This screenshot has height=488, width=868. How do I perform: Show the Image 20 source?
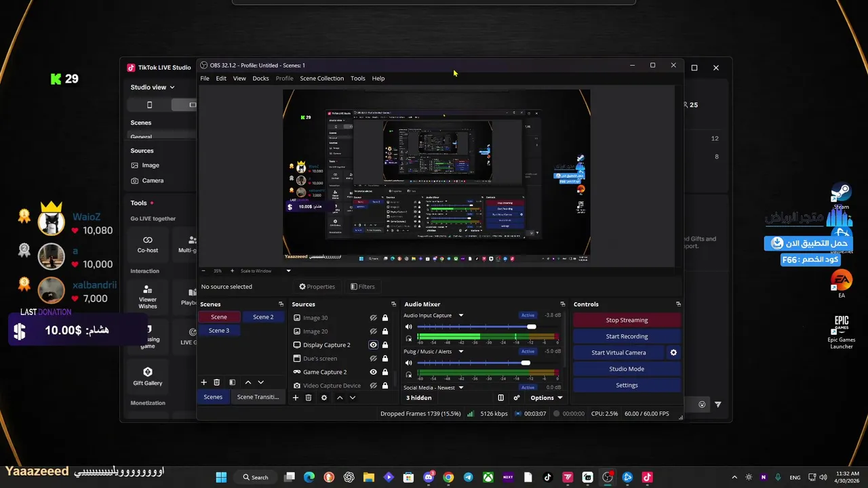coord(373,331)
